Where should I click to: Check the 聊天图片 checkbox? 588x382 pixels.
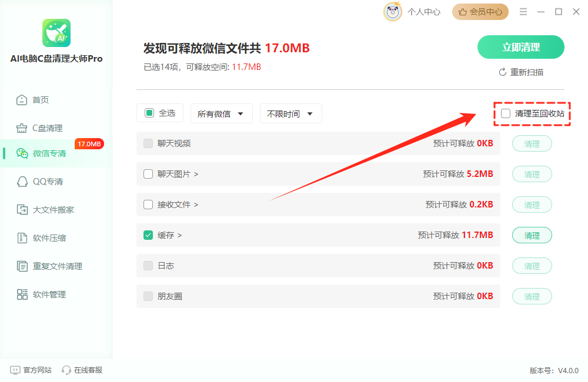click(x=148, y=174)
